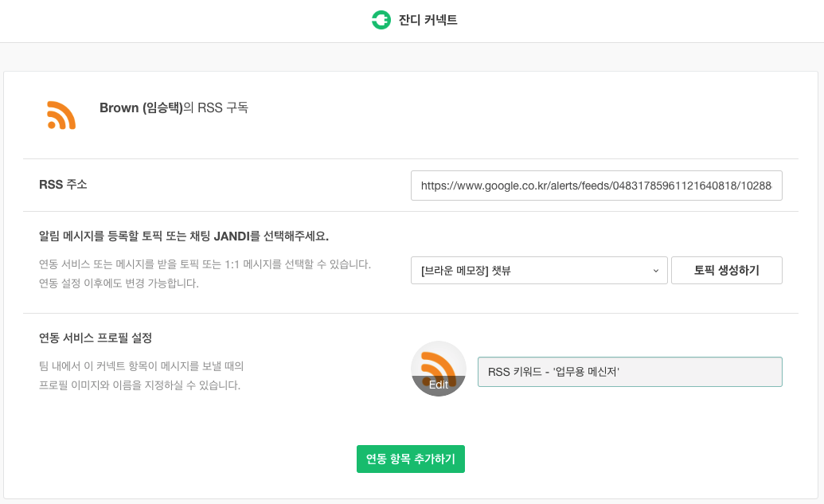Click the 프로필 이미지와 이름을 지정하실 text line
This screenshot has width=824, height=504.
tap(139, 385)
